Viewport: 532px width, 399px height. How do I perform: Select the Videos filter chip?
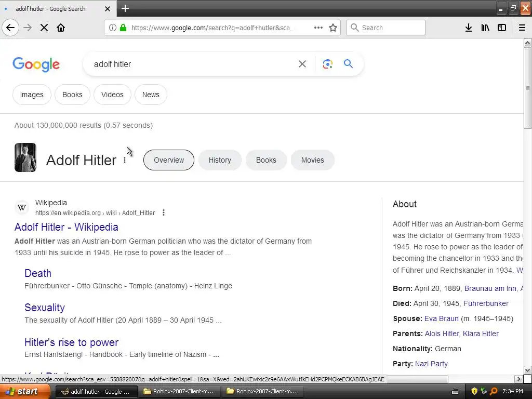coord(112,95)
